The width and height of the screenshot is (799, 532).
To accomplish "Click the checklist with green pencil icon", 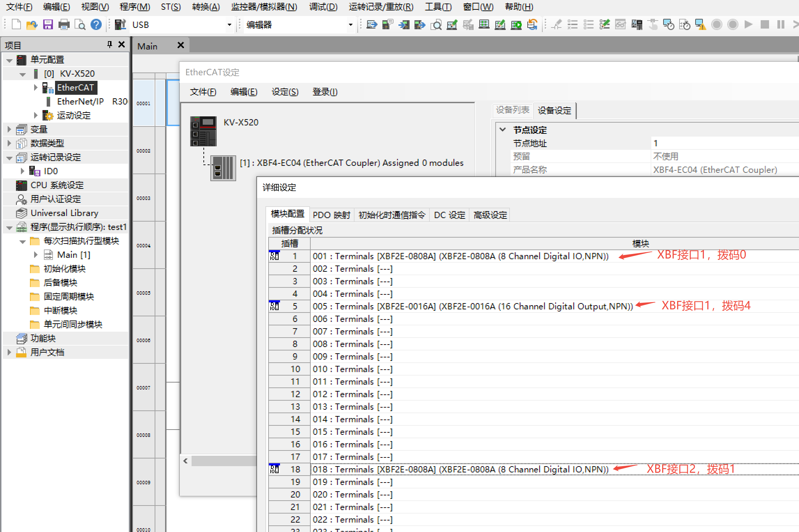I will coord(604,25).
